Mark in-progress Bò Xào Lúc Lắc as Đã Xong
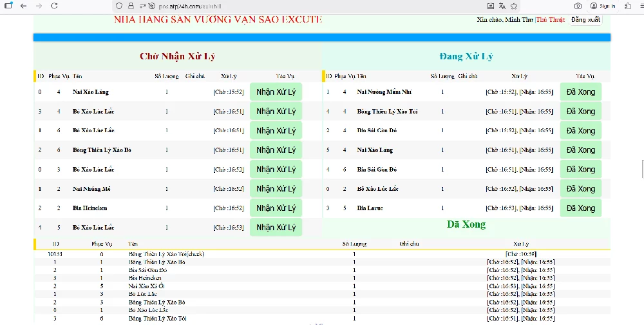The height and width of the screenshot is (325, 644). point(581,188)
